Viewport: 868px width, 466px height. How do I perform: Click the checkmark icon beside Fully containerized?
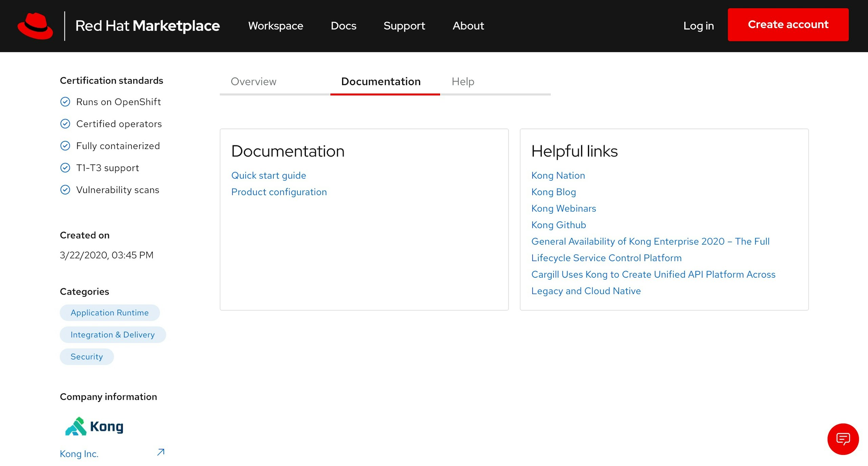pyautogui.click(x=65, y=146)
